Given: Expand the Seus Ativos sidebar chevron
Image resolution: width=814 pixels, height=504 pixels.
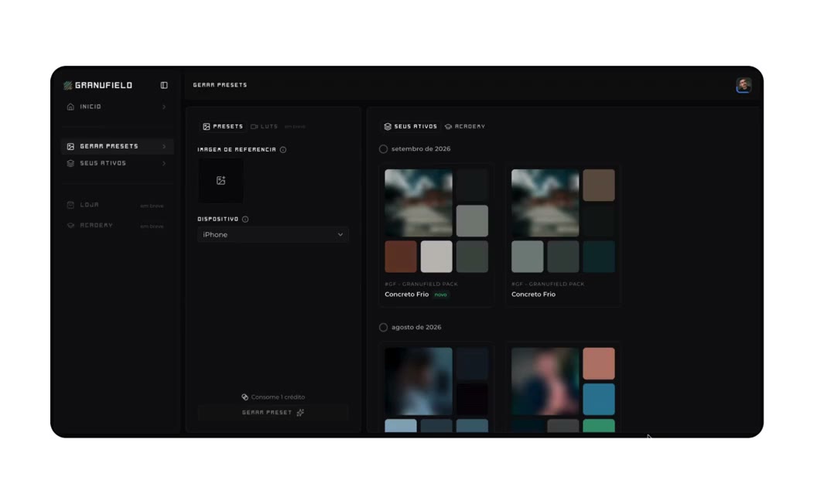Looking at the screenshot, I should pyautogui.click(x=164, y=163).
